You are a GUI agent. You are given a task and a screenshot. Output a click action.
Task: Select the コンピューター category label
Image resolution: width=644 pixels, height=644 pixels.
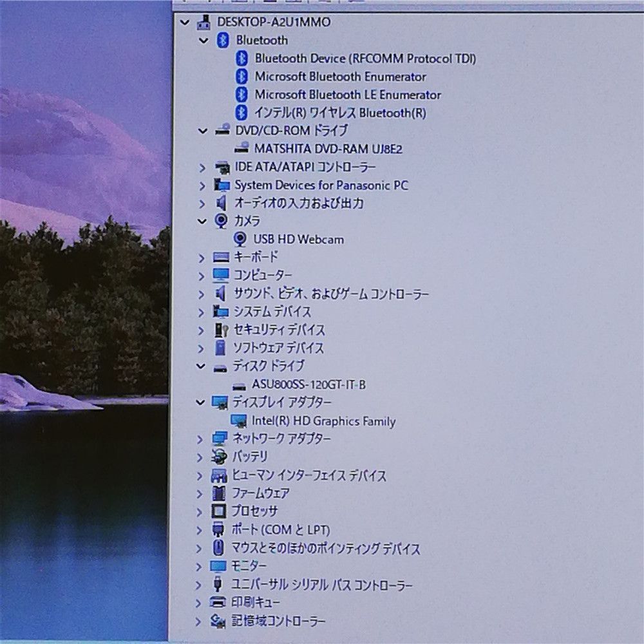pyautogui.click(x=263, y=275)
